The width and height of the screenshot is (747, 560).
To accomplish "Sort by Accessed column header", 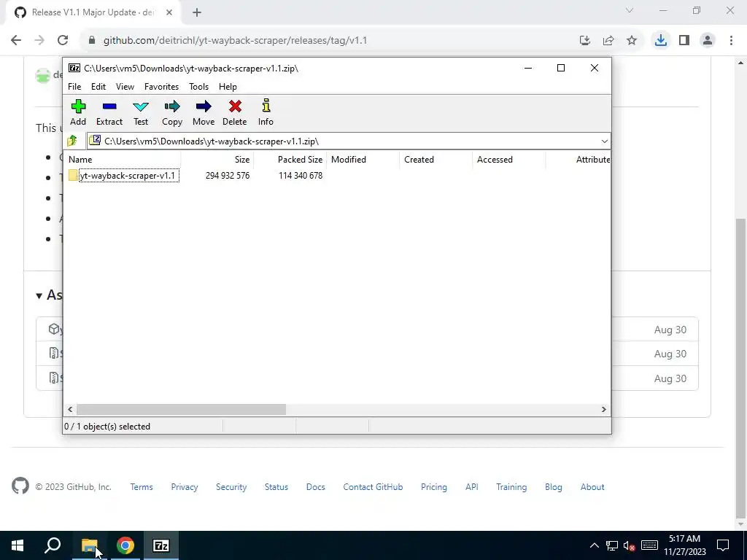I will click(x=508, y=160).
